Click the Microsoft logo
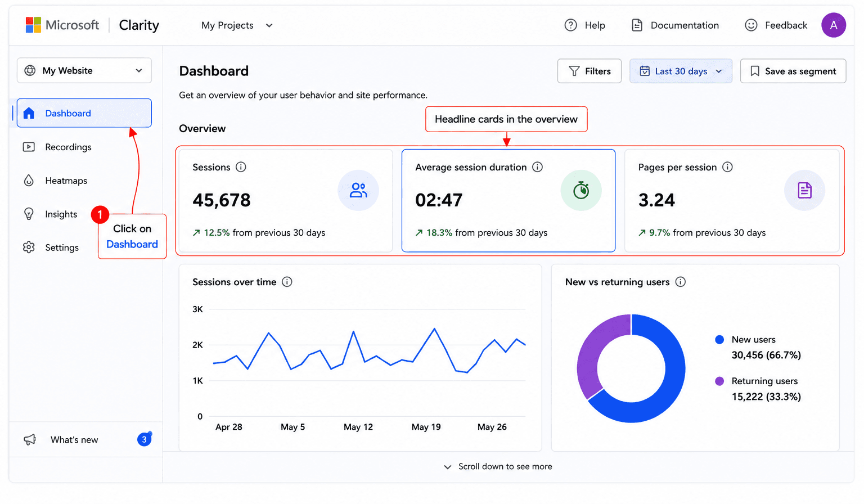This screenshot has height=504, width=864. pyautogui.click(x=33, y=25)
